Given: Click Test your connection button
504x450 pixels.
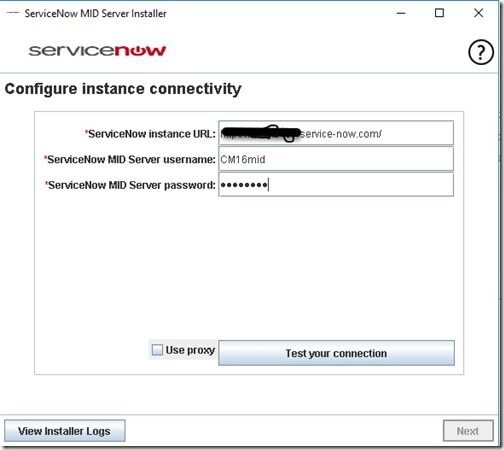Looking at the screenshot, I should pyautogui.click(x=336, y=353).
